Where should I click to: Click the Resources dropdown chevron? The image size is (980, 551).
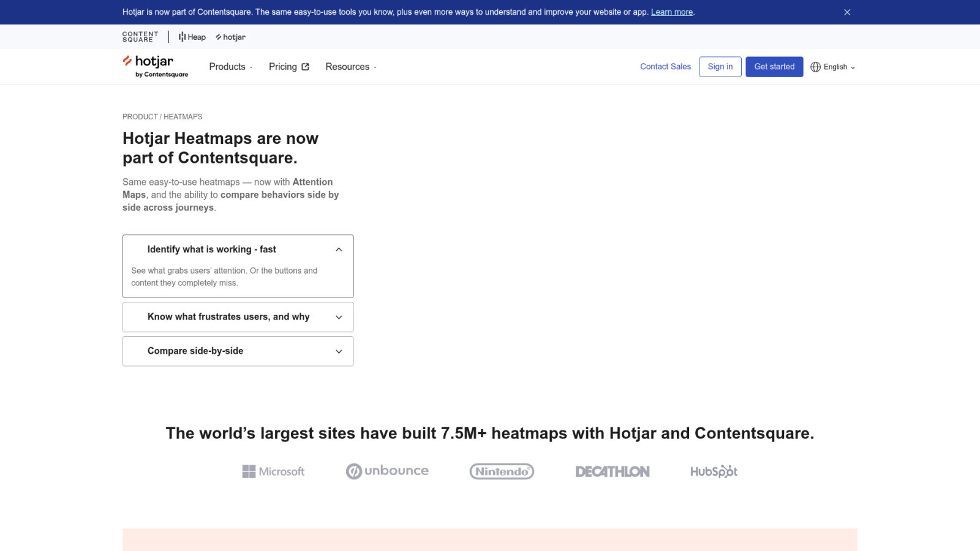(375, 67)
